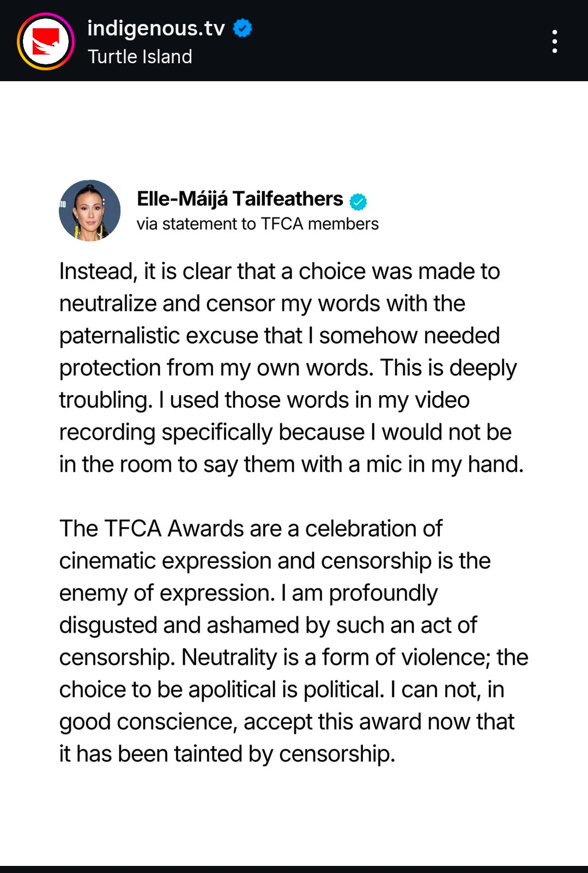The width and height of the screenshot is (588, 873).
Task: Click the verified checkmark beside Tailfeathers
Action: [x=358, y=202]
